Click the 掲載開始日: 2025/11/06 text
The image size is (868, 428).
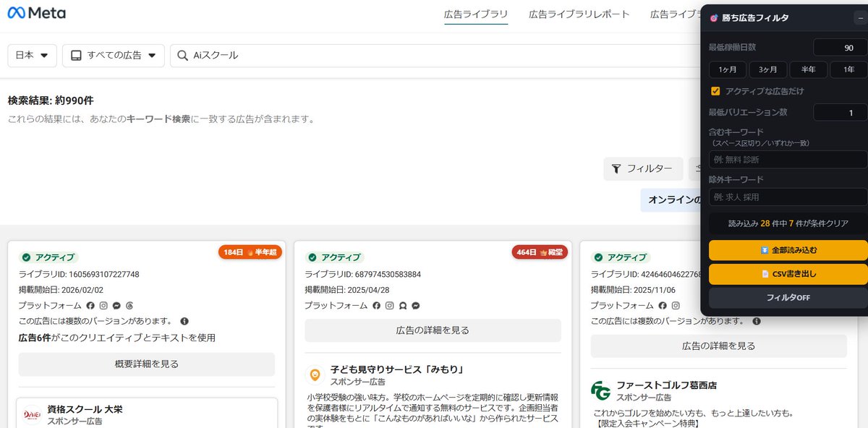click(634, 290)
